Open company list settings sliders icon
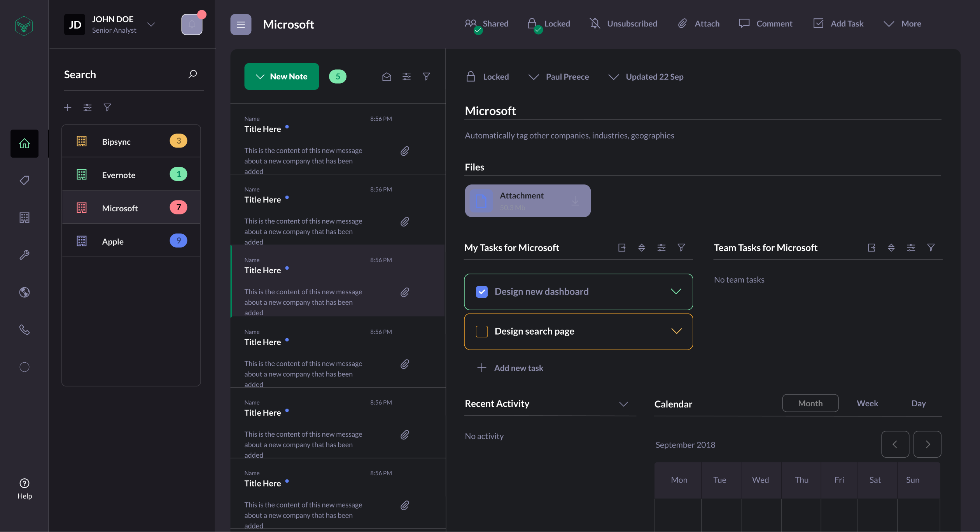 click(x=87, y=107)
